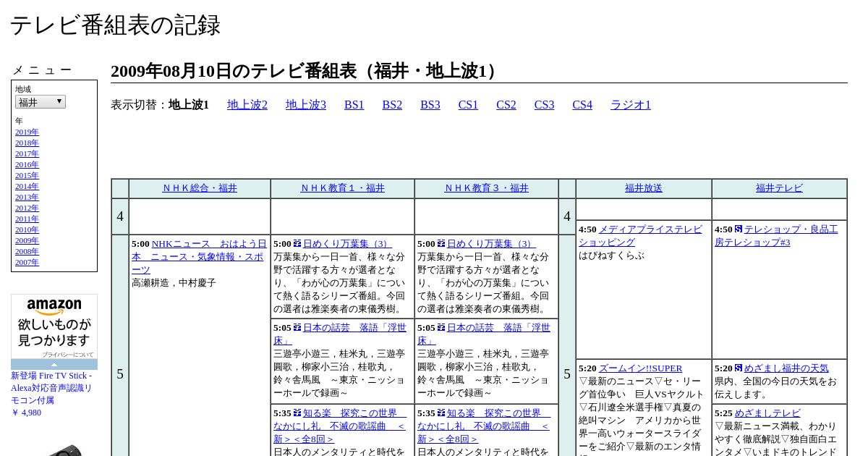This screenshot has width=868, height=456.
Task: Open the 新登場 Fire TV Stick product link
Action: tap(51, 388)
